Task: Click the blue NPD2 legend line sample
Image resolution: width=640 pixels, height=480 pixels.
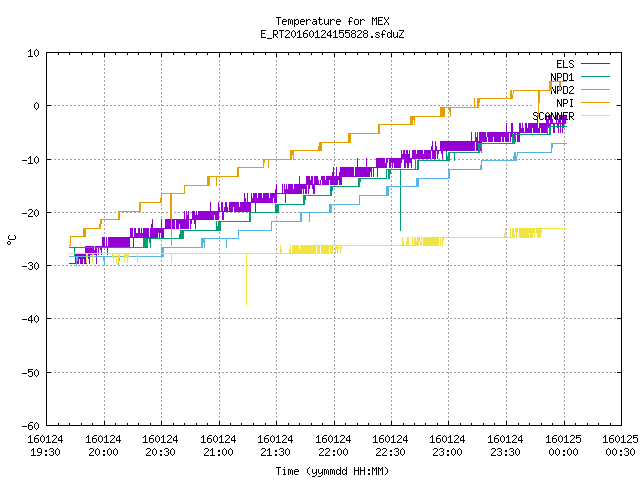Action: tap(595, 89)
